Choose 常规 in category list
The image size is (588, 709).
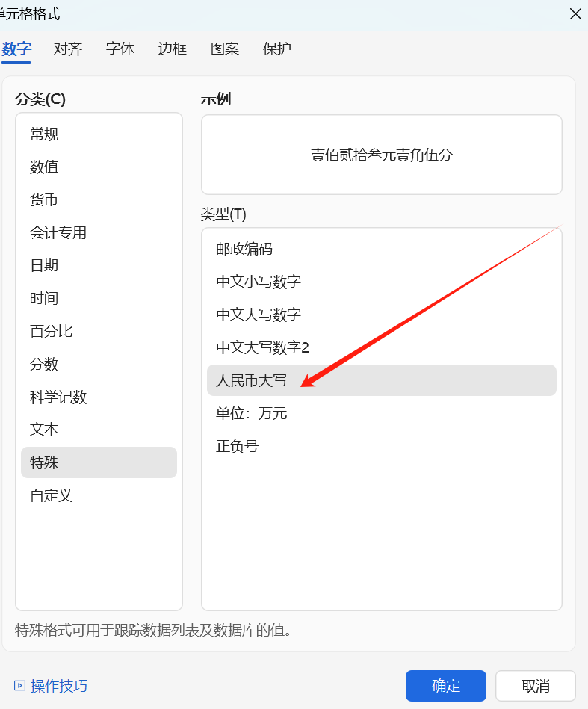[x=44, y=134]
